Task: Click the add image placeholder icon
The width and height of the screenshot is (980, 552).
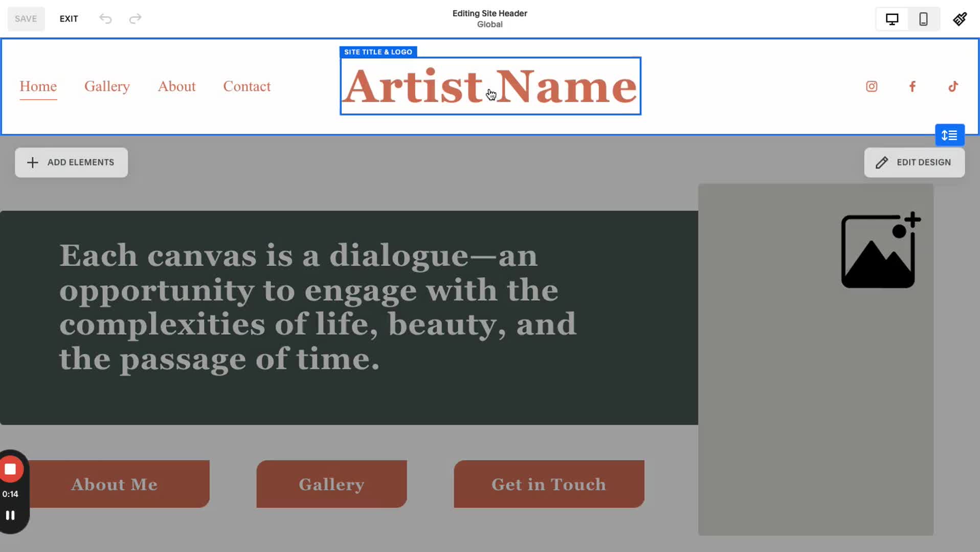Action: [x=881, y=250]
